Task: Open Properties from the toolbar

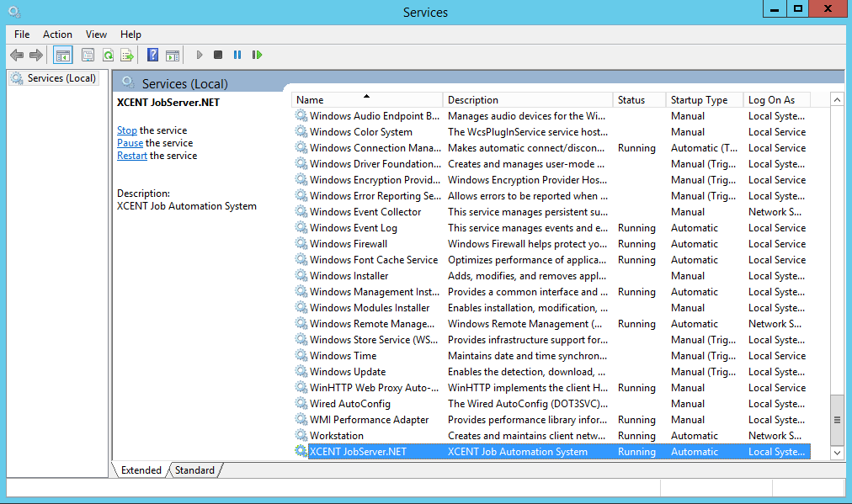Action: (88, 56)
